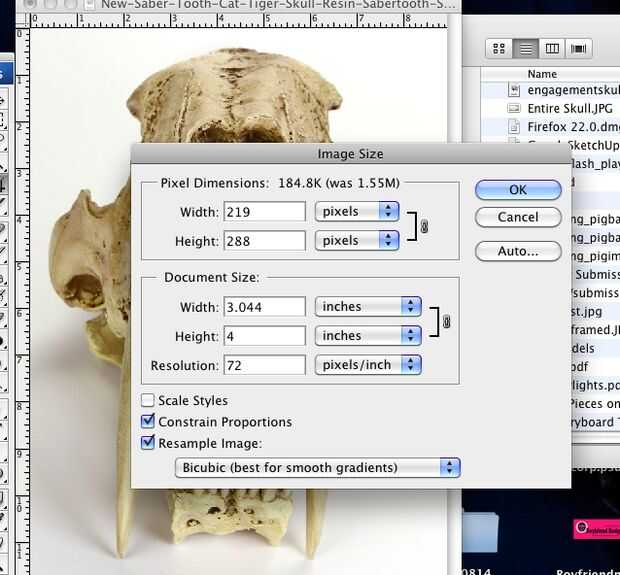The width and height of the screenshot is (620, 575).
Task: Edit the Document Size Height field 4
Action: click(x=265, y=336)
